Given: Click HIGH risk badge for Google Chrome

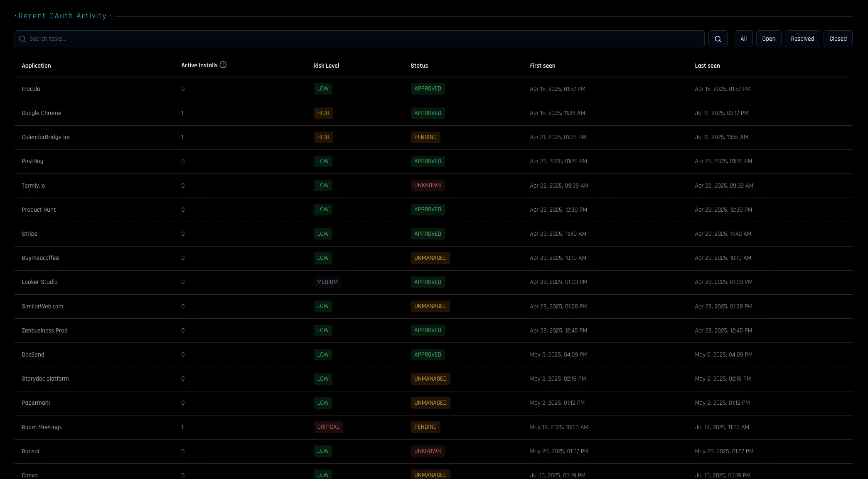Looking at the screenshot, I should [323, 113].
